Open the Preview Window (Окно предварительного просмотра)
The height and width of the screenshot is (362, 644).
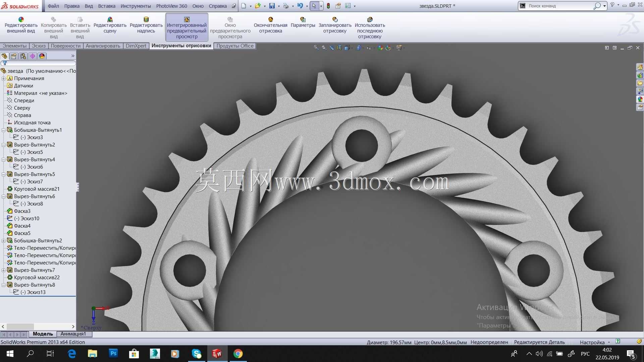point(230,28)
